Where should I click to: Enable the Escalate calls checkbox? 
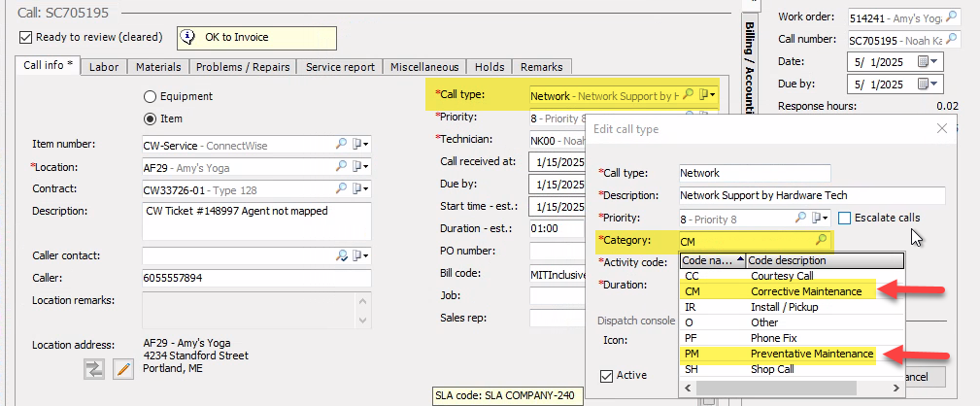tap(844, 218)
